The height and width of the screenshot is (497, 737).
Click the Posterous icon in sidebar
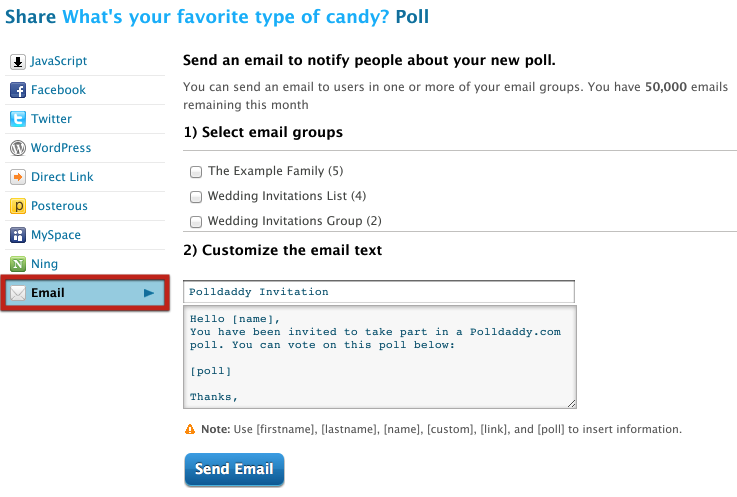18,206
